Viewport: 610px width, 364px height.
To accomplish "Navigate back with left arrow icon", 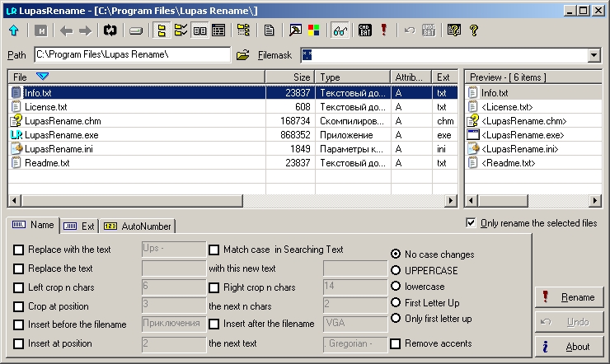I will [x=66, y=30].
